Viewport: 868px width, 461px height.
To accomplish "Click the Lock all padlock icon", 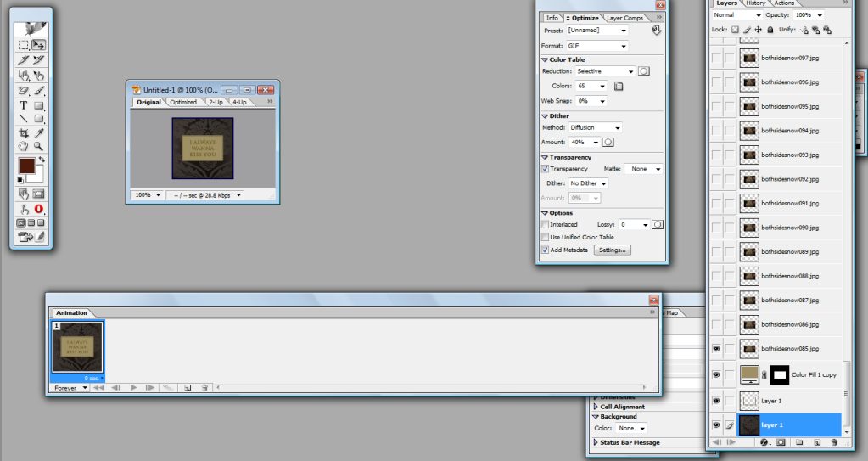I will click(x=770, y=30).
